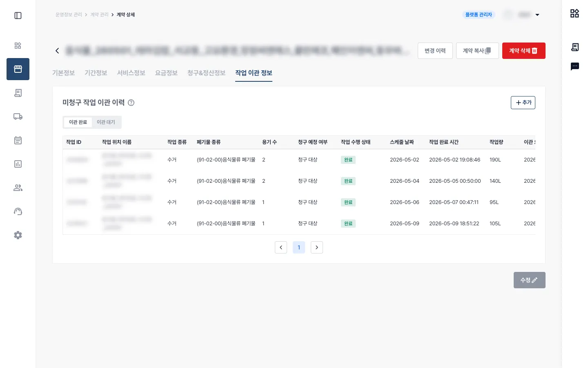
Task: Select the 작업 이관 정보 tab
Action: (254, 73)
